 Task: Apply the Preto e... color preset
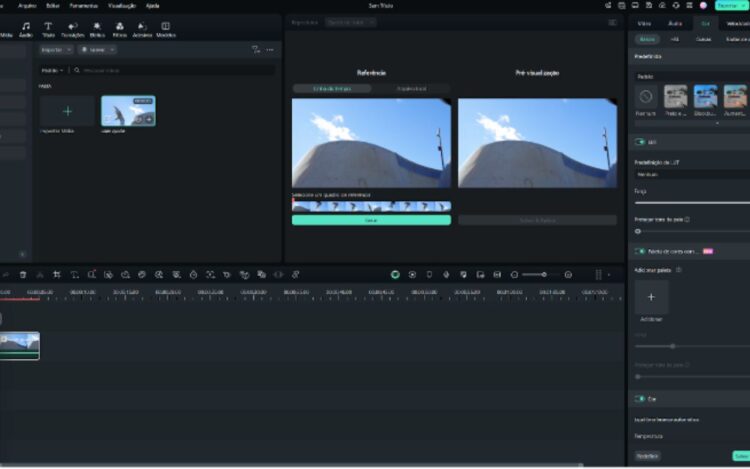tap(675, 100)
